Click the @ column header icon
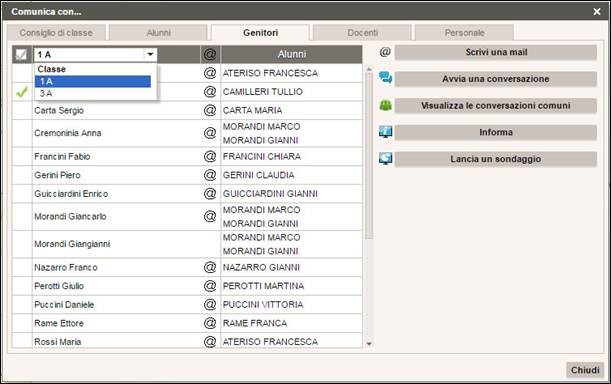611x384 pixels. click(x=210, y=54)
